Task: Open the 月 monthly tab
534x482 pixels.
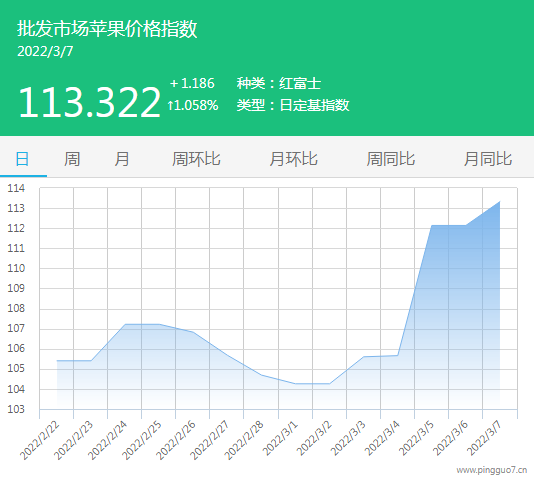Action: (x=122, y=159)
